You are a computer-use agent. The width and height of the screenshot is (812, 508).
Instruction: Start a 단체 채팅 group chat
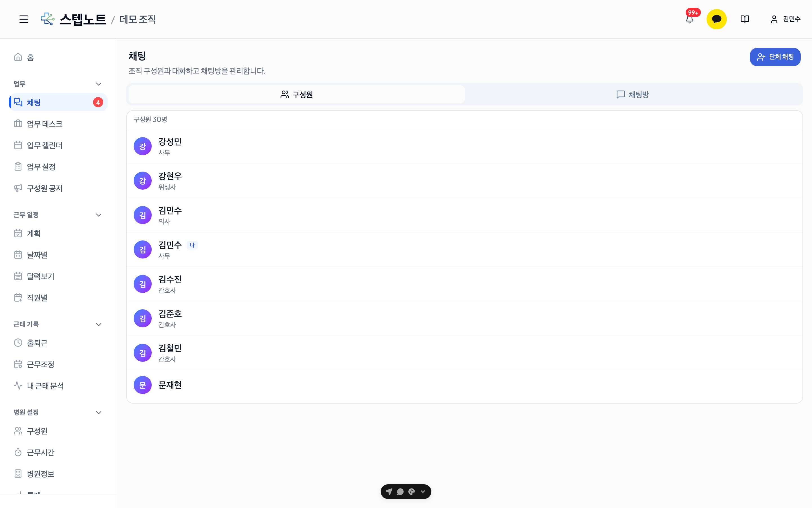tap(775, 57)
